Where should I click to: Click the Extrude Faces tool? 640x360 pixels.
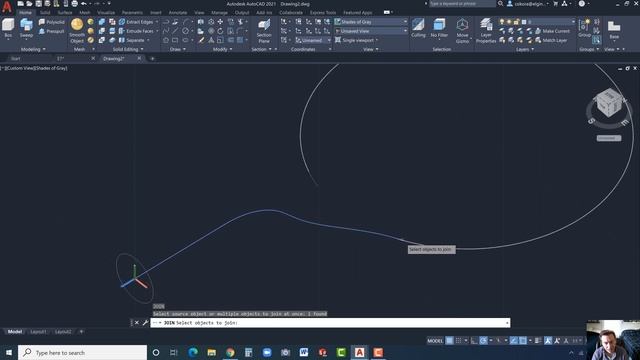pos(136,31)
